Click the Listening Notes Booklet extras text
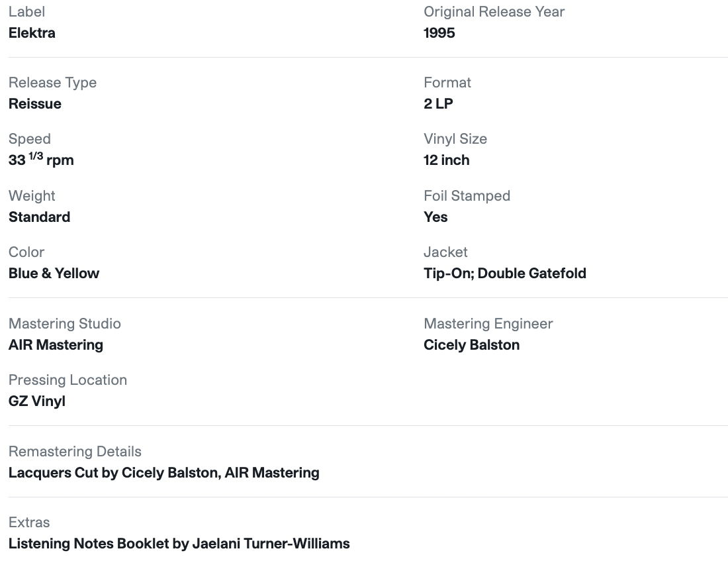This screenshot has height=563, width=728. point(179,544)
